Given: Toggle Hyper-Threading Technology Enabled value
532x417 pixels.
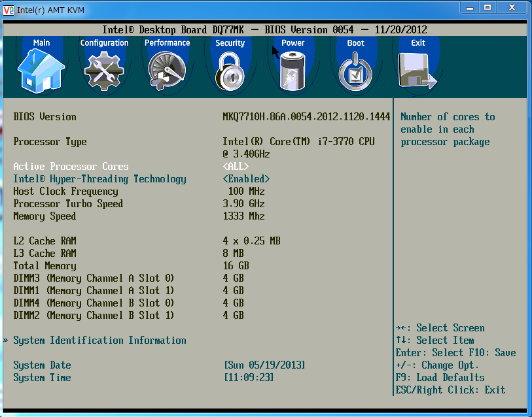Looking at the screenshot, I should coord(246,179).
